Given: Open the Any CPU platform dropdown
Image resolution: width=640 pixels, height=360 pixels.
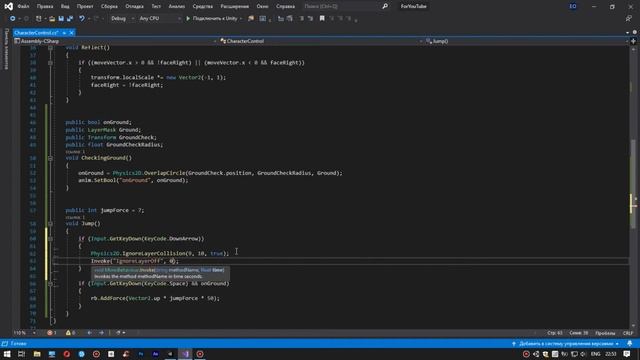Looking at the screenshot, I should (160, 18).
